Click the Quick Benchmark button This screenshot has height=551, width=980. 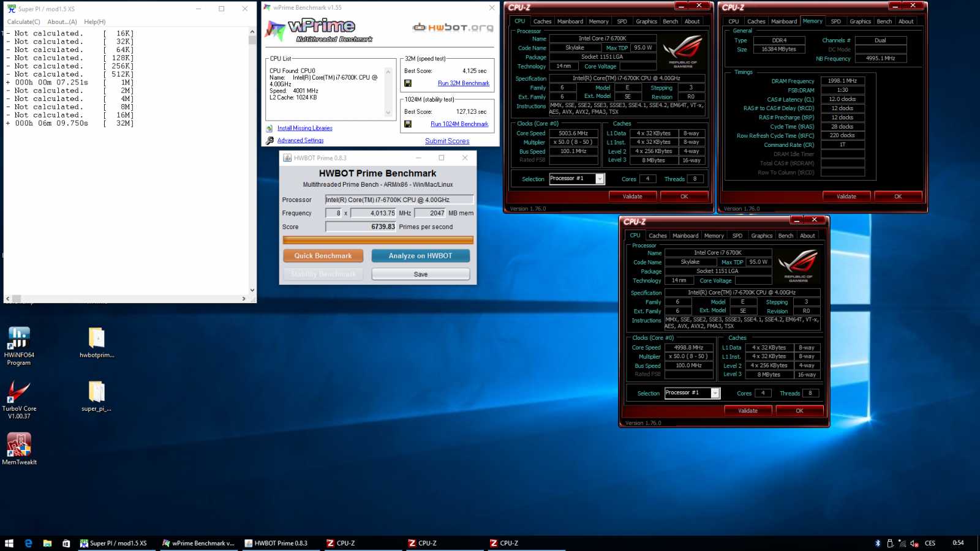[x=323, y=256]
